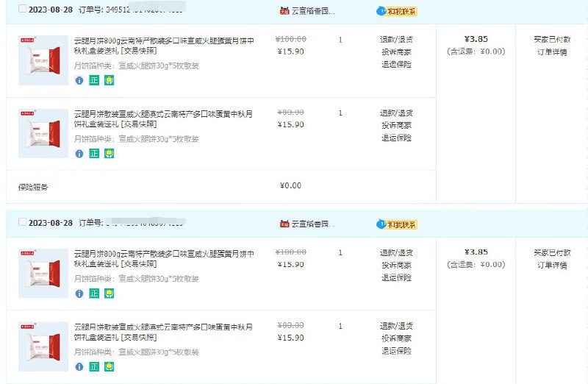Image resolution: width=588 pixels, height=384 pixels.
Task: Click 投诉商家 for 800g item, second order
Action: [396, 265]
